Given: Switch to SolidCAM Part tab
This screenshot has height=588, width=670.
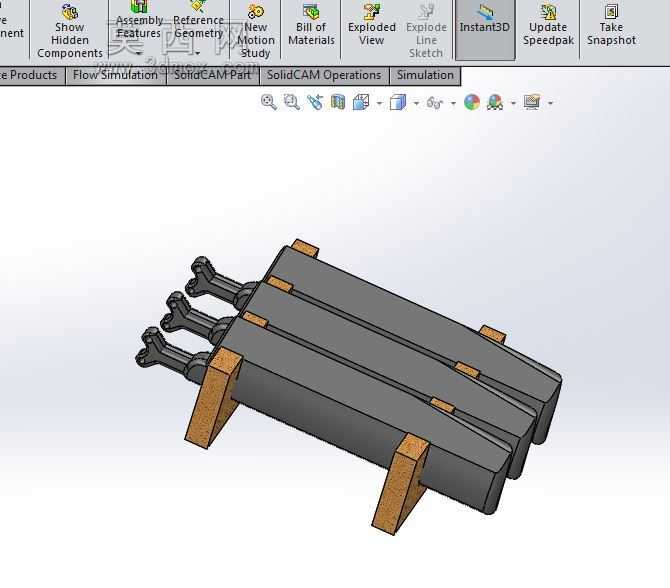Looking at the screenshot, I should (212, 76).
